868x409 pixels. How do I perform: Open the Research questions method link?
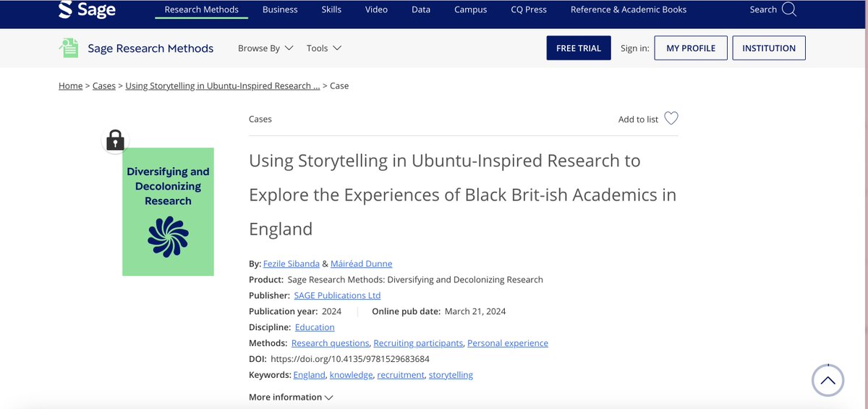pyautogui.click(x=331, y=343)
